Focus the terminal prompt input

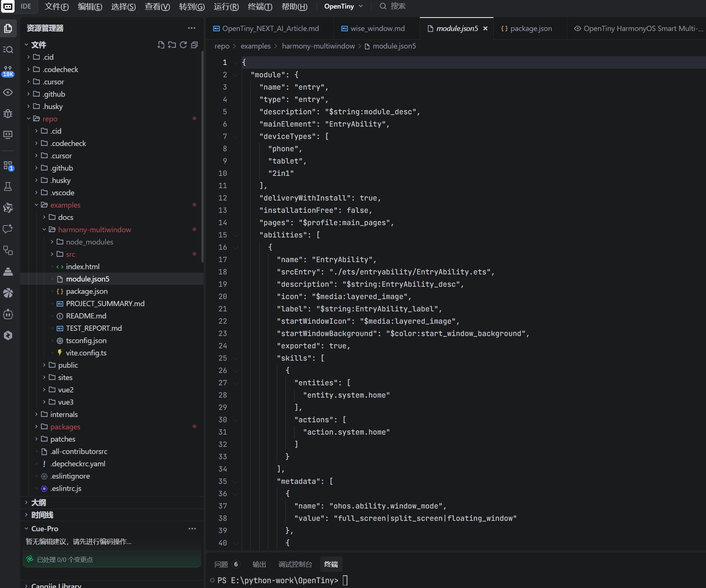[345, 580]
